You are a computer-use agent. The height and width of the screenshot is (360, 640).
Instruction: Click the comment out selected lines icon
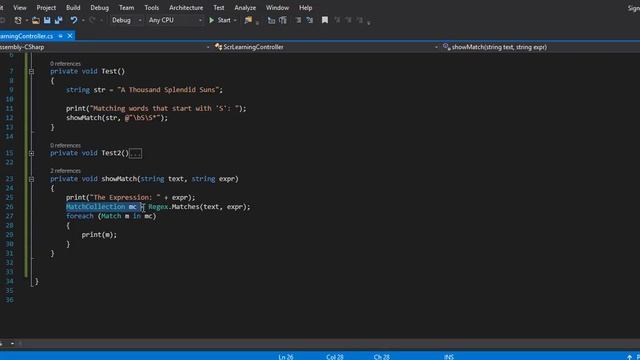[271, 20]
